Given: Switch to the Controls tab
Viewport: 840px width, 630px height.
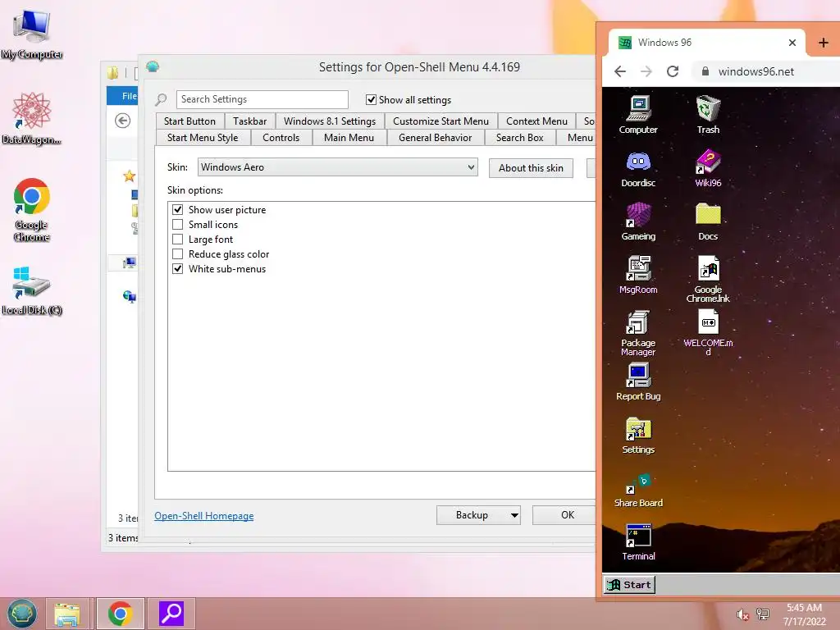Looking at the screenshot, I should coord(281,138).
